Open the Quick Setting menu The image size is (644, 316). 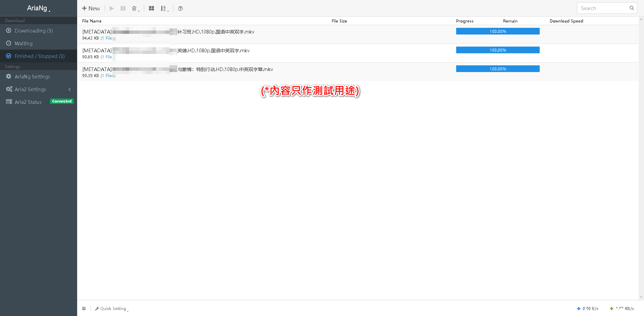[x=112, y=309]
